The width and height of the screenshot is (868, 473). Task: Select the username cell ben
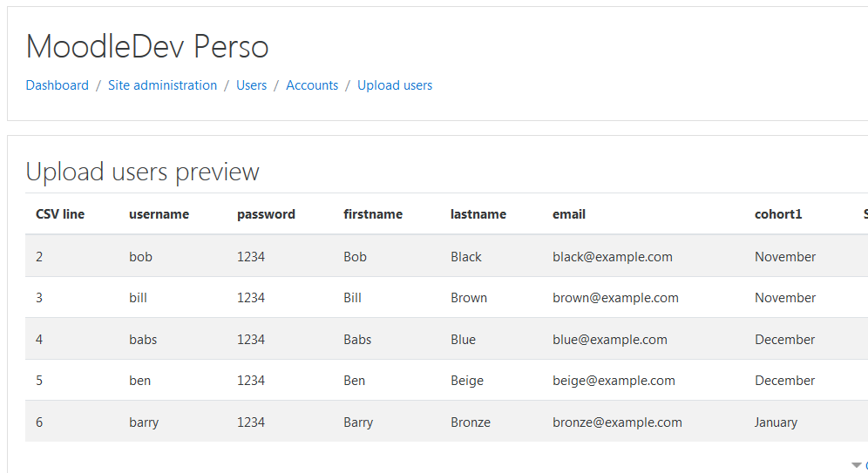pyautogui.click(x=139, y=381)
